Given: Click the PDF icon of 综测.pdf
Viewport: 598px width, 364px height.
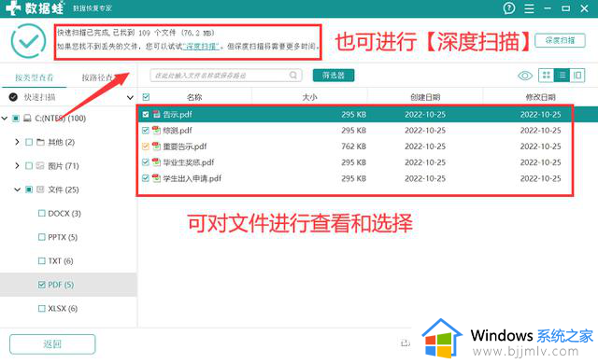Looking at the screenshot, I should pos(156,131).
